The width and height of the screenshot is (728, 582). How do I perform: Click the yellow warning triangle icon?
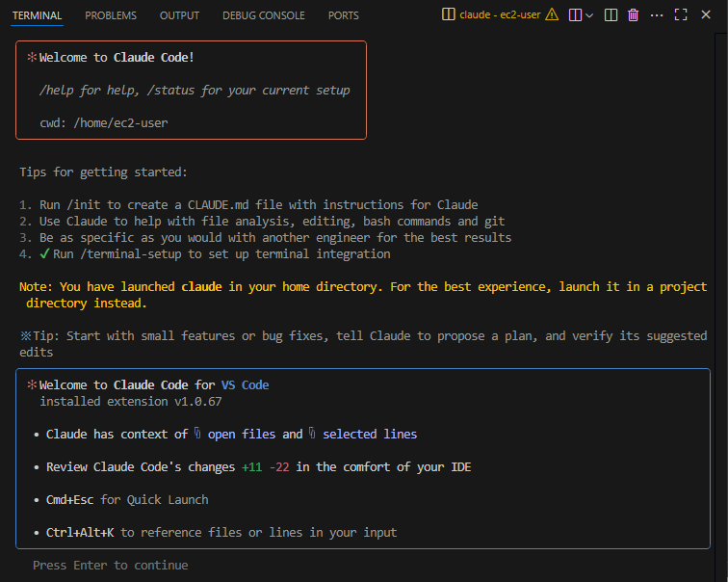552,14
